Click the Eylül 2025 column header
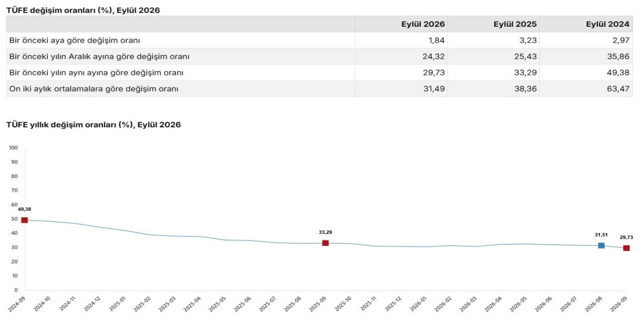 494,24
